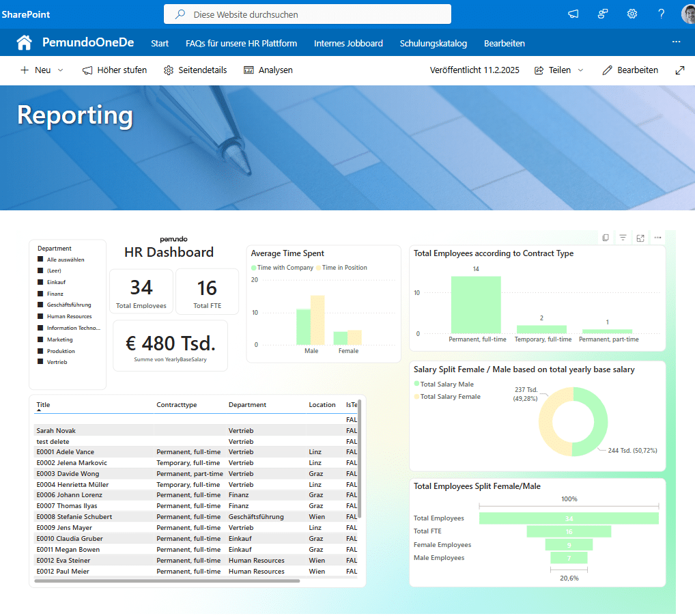Expand page to full screen arrow icon
Viewport: 695px width, 616px height.
tap(680, 70)
